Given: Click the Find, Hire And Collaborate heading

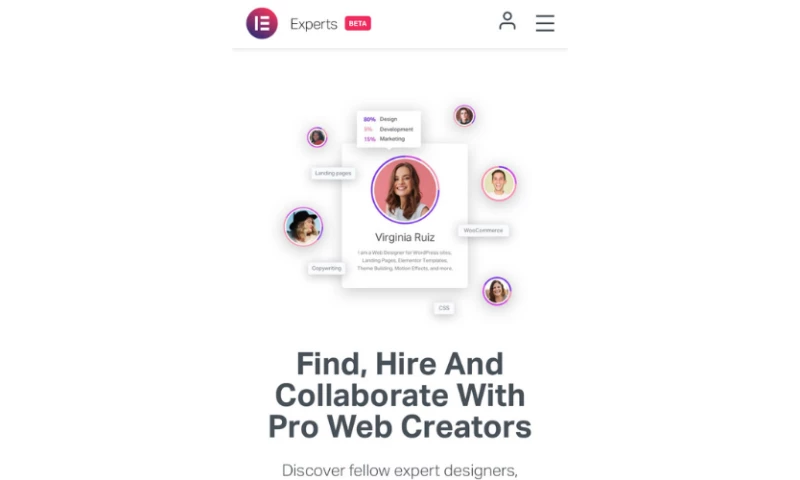Looking at the screenshot, I should click(400, 395).
